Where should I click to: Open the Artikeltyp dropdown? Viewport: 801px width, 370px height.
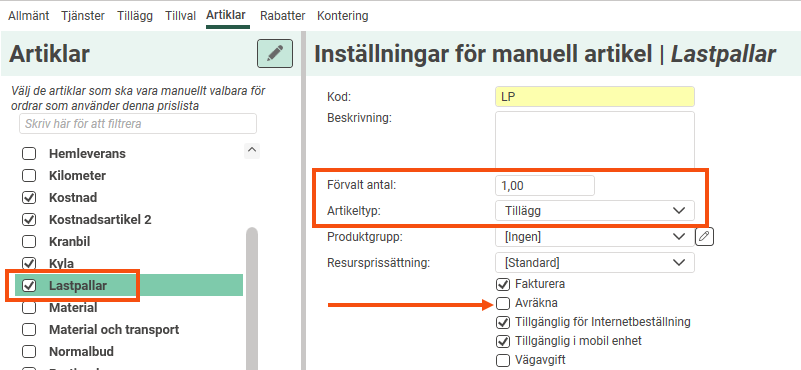tap(595, 211)
